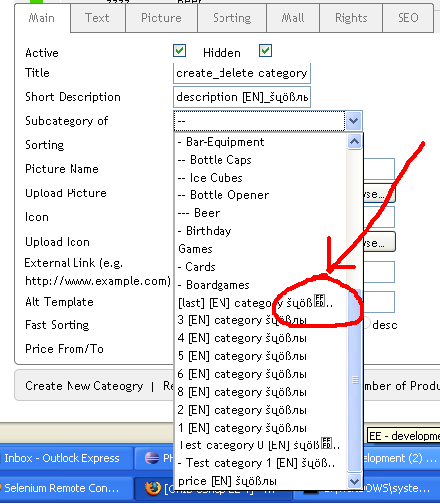Pick 5 [EN] category entry
The image size is (440, 504).
click(260, 356)
